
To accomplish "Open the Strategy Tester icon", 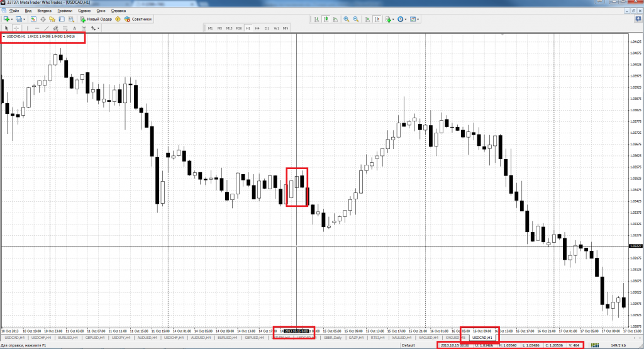I will (71, 19).
